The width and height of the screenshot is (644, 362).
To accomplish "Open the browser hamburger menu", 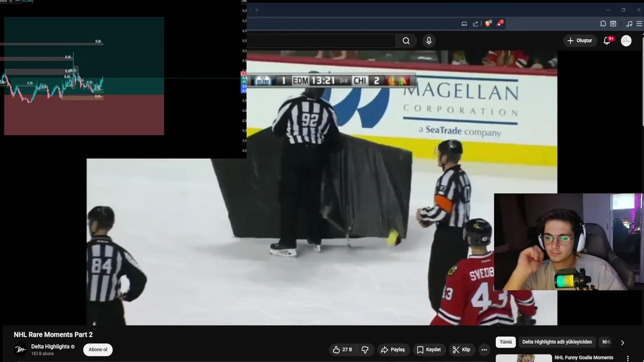I will pos(639,24).
